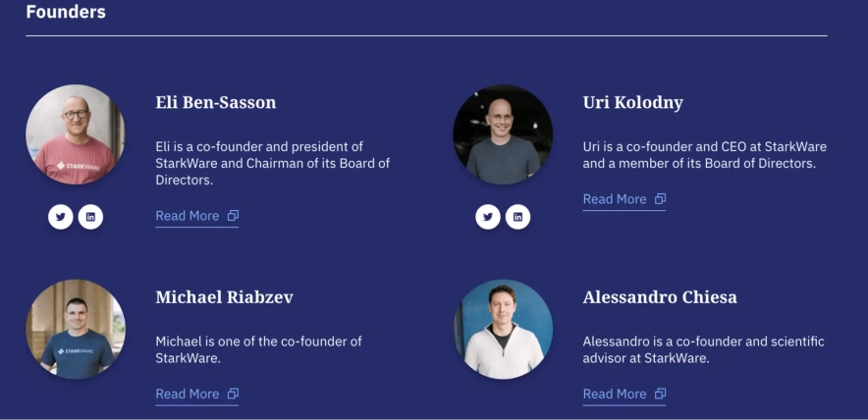Open Eli Ben-Sasson's LinkedIn icon
The height and width of the screenshot is (420, 868).
coord(90,216)
